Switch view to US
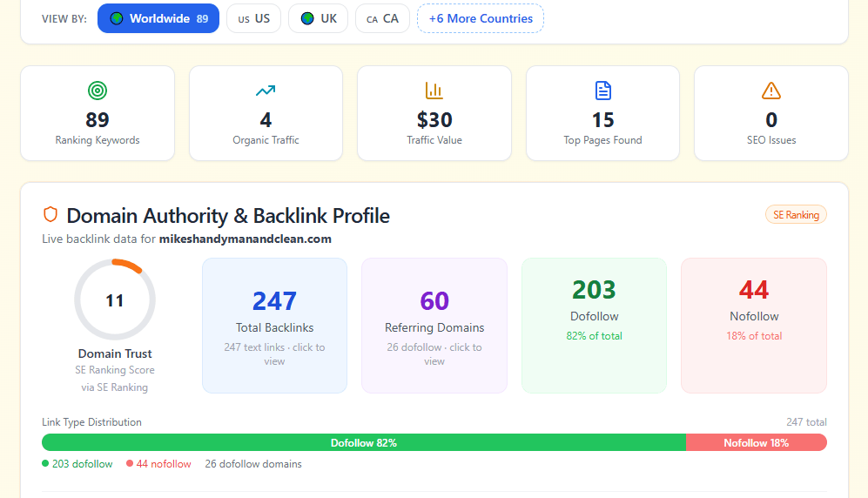Viewport: 868px width, 498px height. click(x=253, y=18)
